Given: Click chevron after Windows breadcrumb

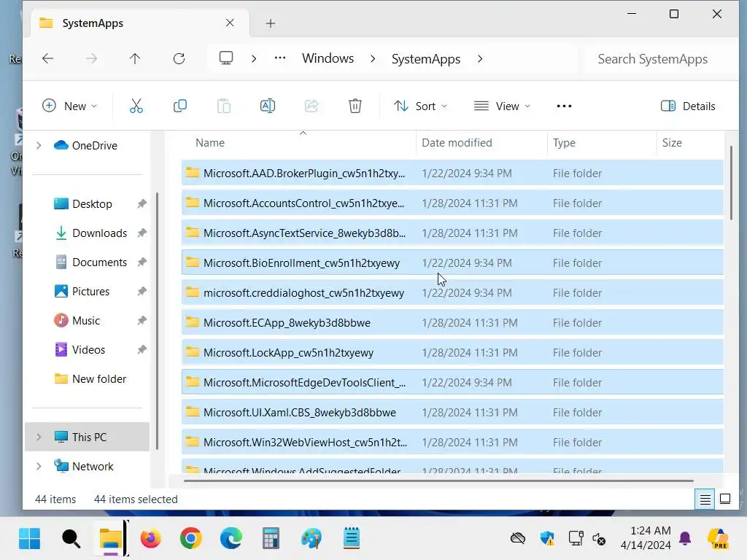Looking at the screenshot, I should tap(373, 58).
